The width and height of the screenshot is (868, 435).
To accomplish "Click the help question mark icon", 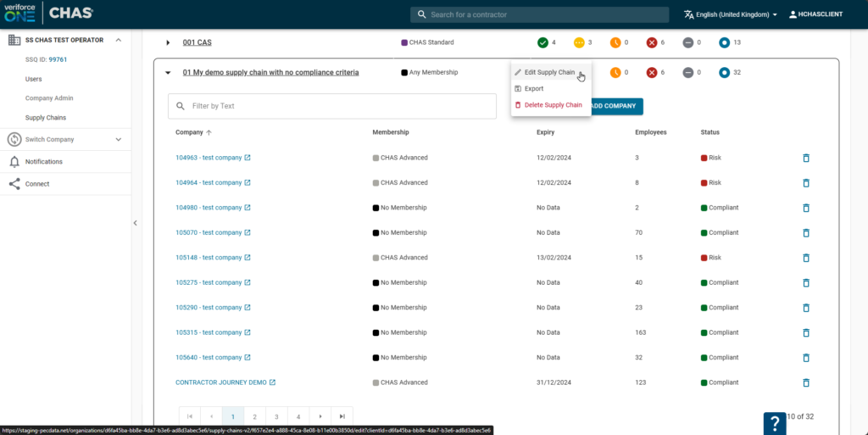I will coord(775,424).
